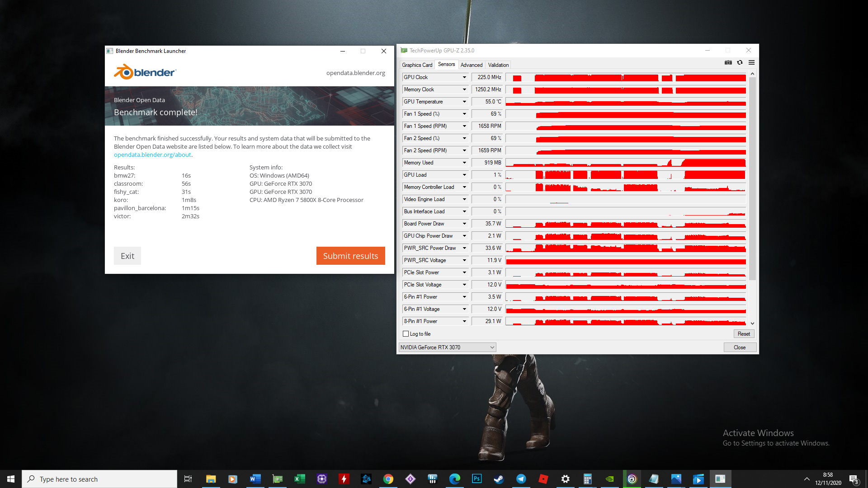The width and height of the screenshot is (868, 488).
Task: Open Calculator from the taskbar
Action: click(x=587, y=479)
